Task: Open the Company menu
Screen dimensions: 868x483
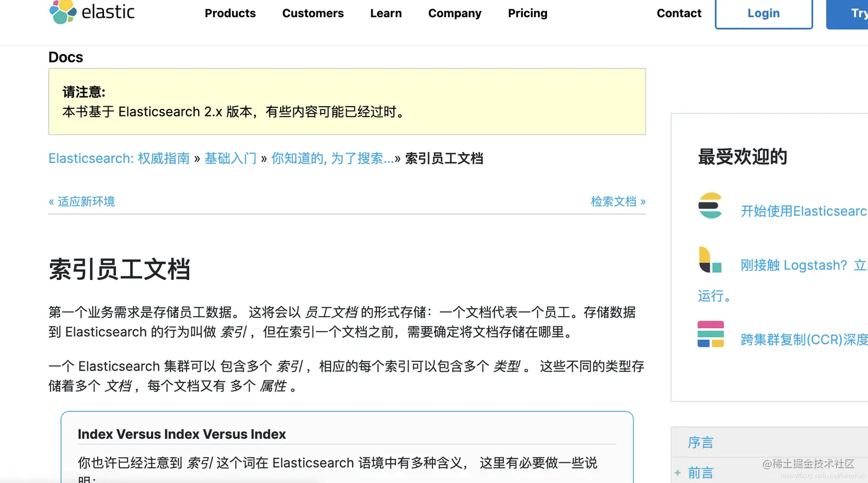Action: 455,13
